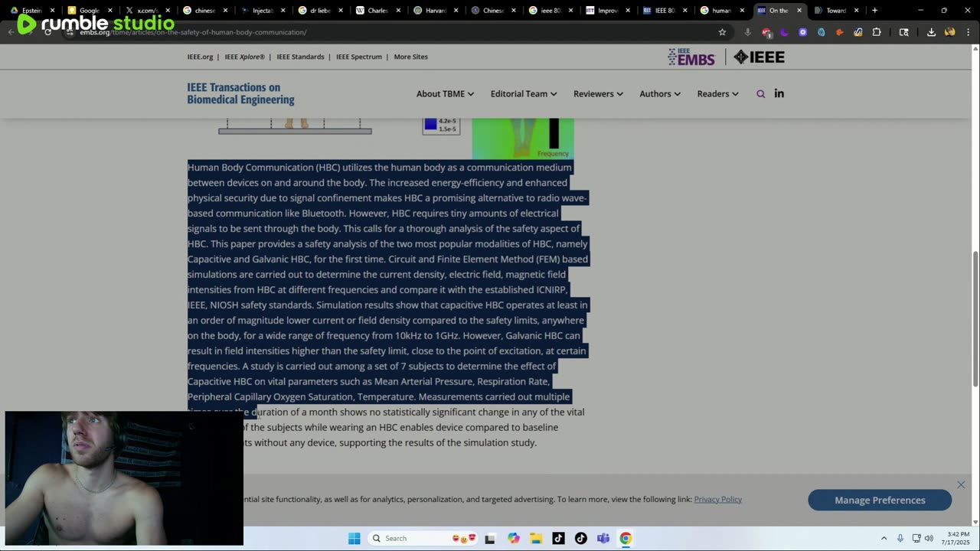Click the microphone tray icon

900,538
